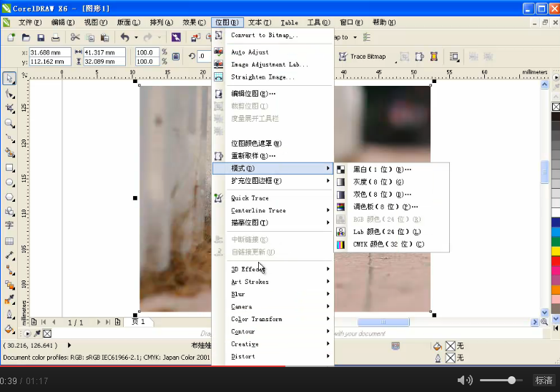This screenshot has height=392, width=560.
Task: Expand the Color Transform submenu
Action: coord(273,319)
